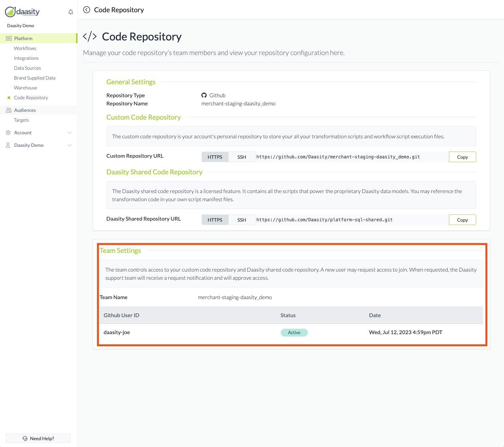This screenshot has height=447, width=504.
Task: Select HTTPS for Custom Repository URL
Action: (215, 157)
